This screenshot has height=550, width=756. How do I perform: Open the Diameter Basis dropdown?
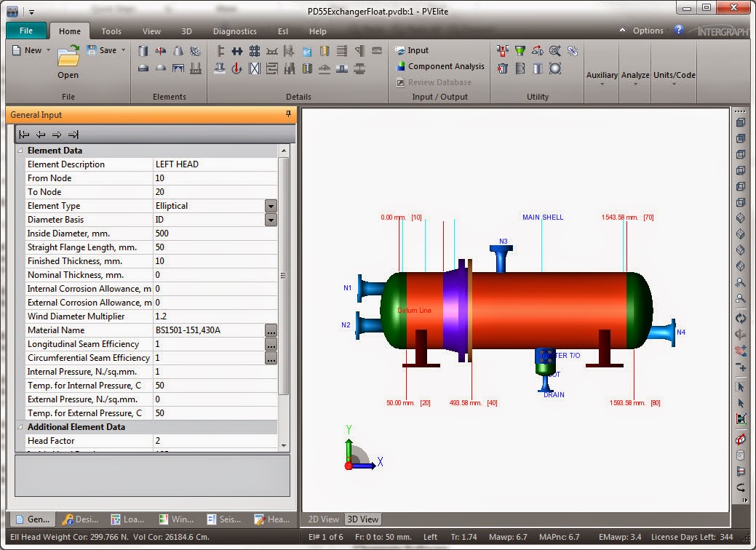coord(270,220)
